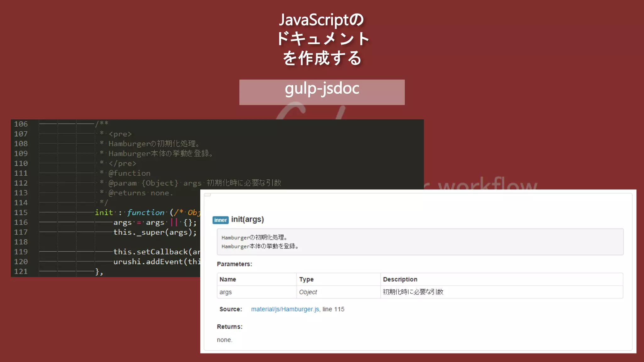Click the gulp-jsdoc label box
Image resolution: width=644 pixels, height=362 pixels.
tap(322, 92)
